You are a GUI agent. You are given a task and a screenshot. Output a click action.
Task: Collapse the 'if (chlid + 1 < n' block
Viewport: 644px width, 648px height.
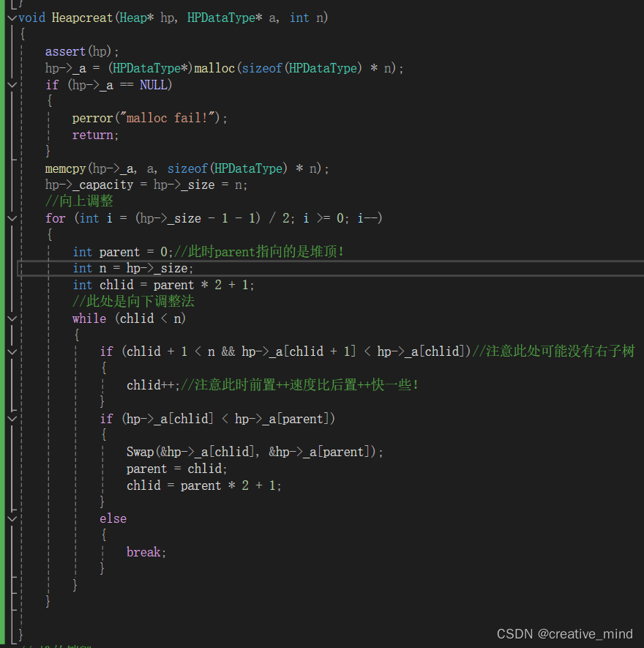coord(12,351)
